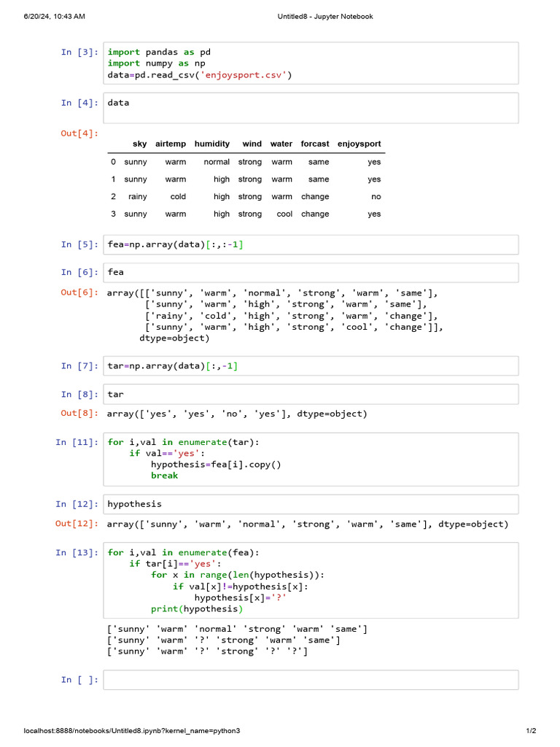Click 'dtype=object)' in Out[6]
Screen dimensions: 560x747
coord(174,338)
